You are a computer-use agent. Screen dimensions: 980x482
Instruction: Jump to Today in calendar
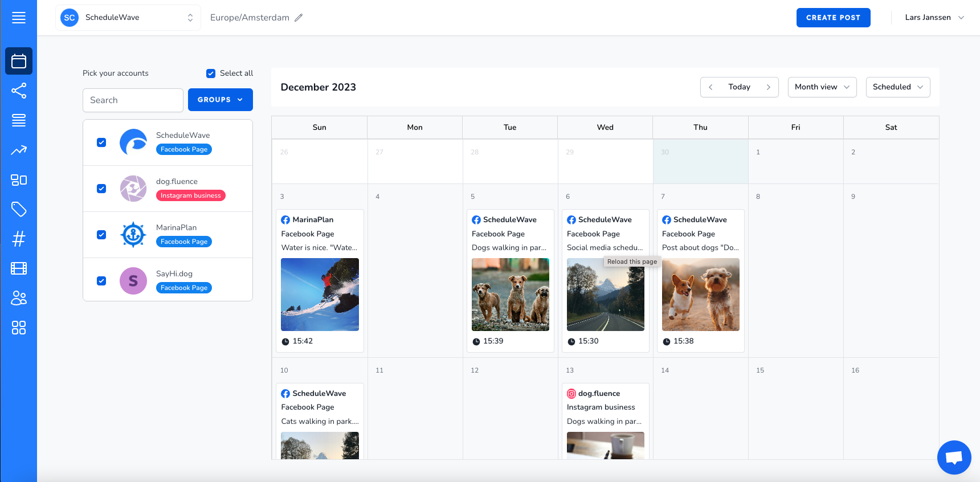click(740, 87)
